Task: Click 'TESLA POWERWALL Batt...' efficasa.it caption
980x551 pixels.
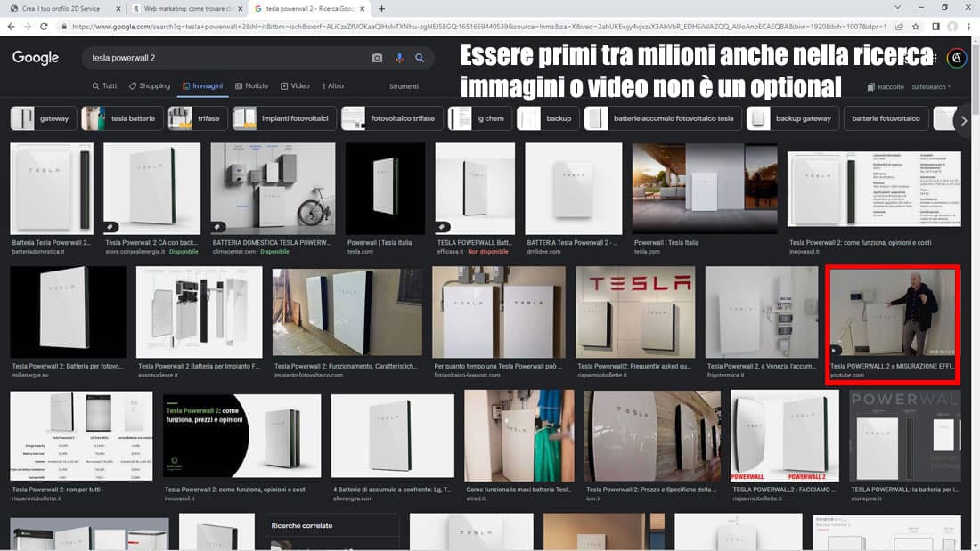Action: click(474, 242)
